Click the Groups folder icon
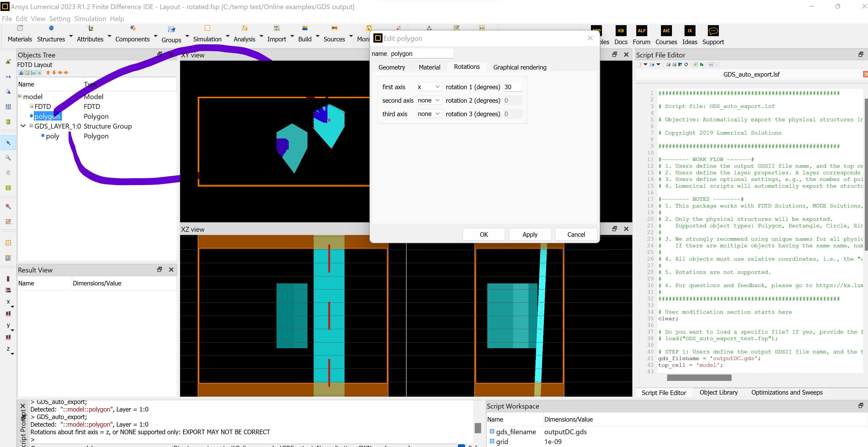Viewport: 868px width, 447px height. point(172,29)
